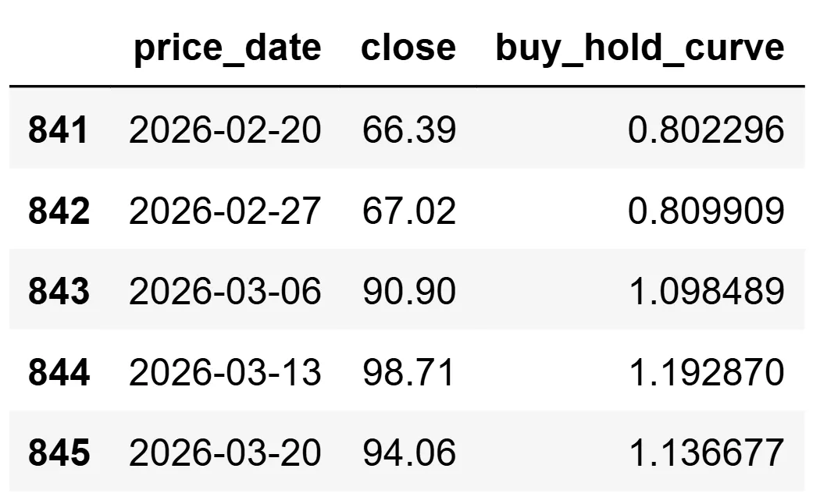Click the buy_hold_curve value 1.098489
The image size is (820, 504).
(x=706, y=291)
